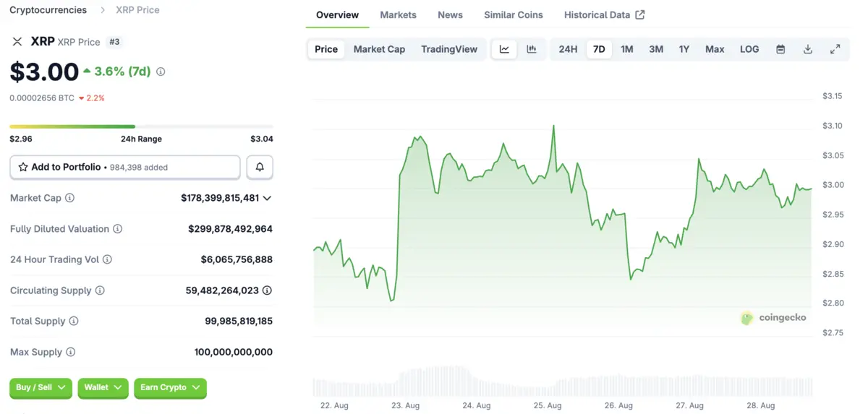868x414 pixels.
Task: Click the 24h Range price bar
Action: [x=141, y=126]
